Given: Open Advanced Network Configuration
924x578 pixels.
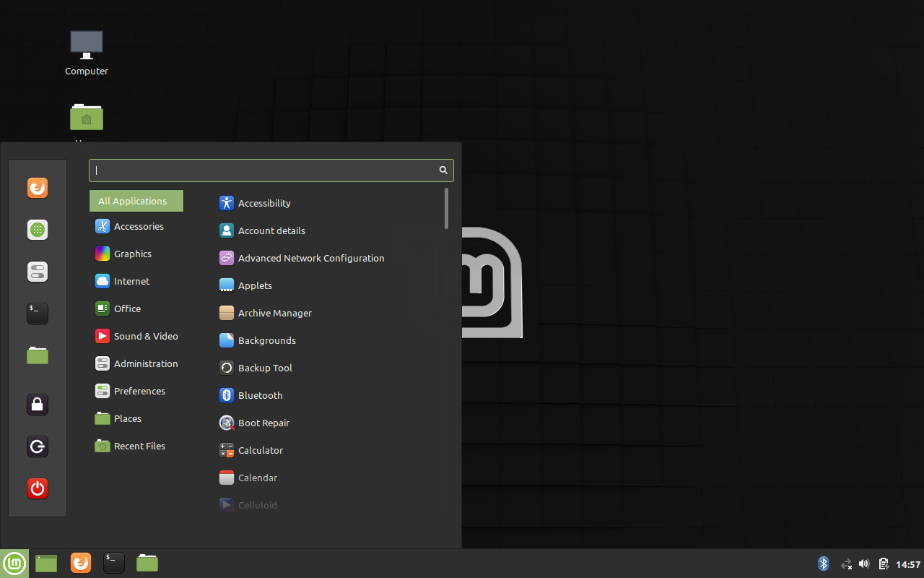Looking at the screenshot, I should point(310,258).
